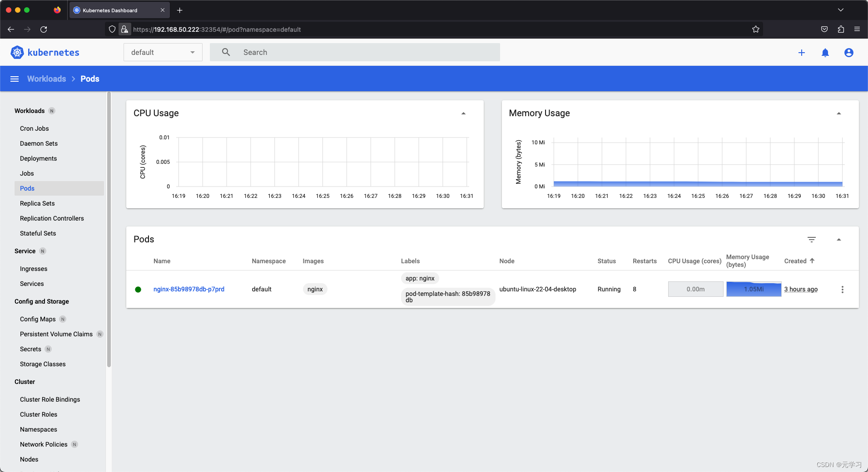This screenshot has width=868, height=472.
Task: Click the green pod status indicator
Action: [x=138, y=290]
